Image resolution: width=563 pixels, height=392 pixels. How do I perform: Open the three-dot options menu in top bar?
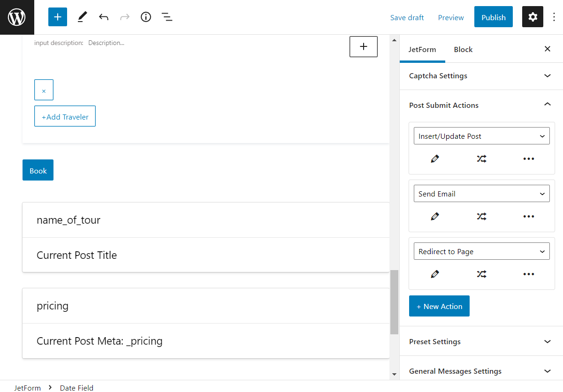[x=554, y=17]
